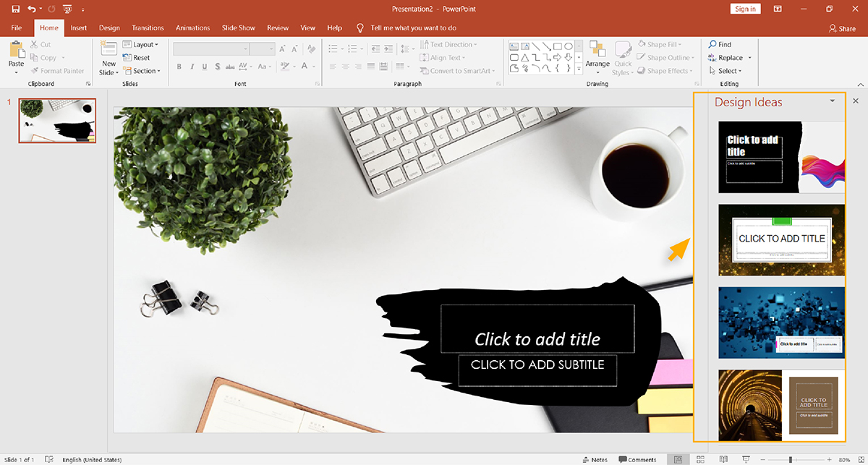
Task: Click the Share button
Action: point(842,28)
